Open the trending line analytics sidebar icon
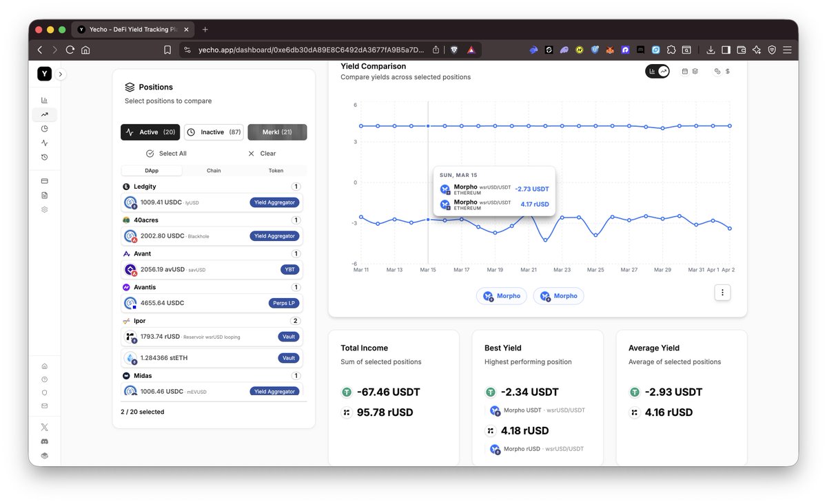 click(44, 114)
